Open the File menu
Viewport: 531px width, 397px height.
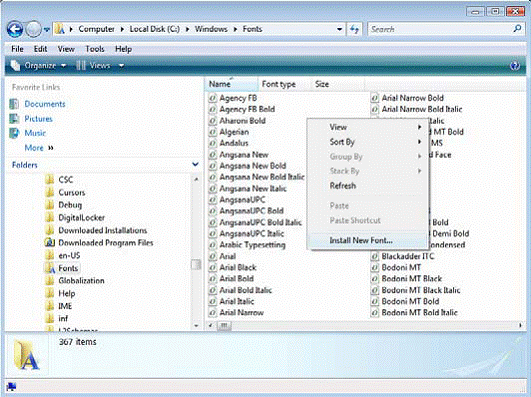point(17,49)
